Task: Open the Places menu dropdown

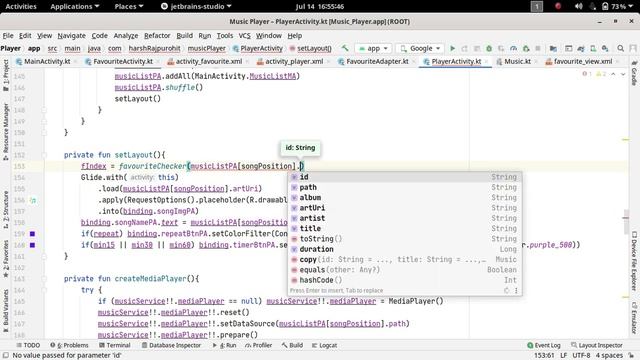Action: pos(129,6)
